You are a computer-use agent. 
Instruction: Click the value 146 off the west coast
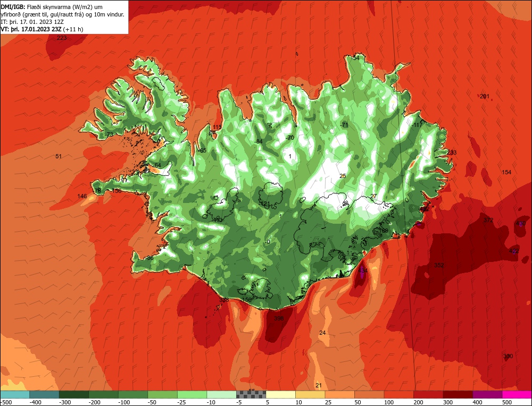point(82,196)
